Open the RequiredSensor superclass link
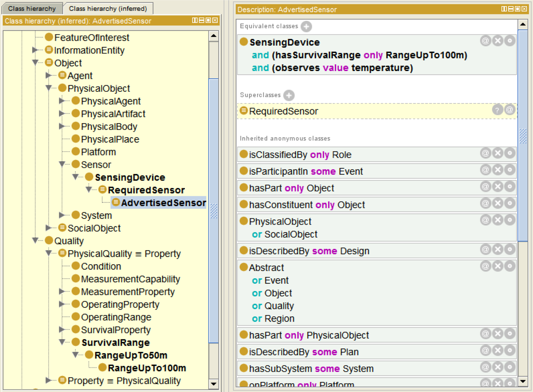Viewport: 533px width, 392px height. [x=283, y=111]
